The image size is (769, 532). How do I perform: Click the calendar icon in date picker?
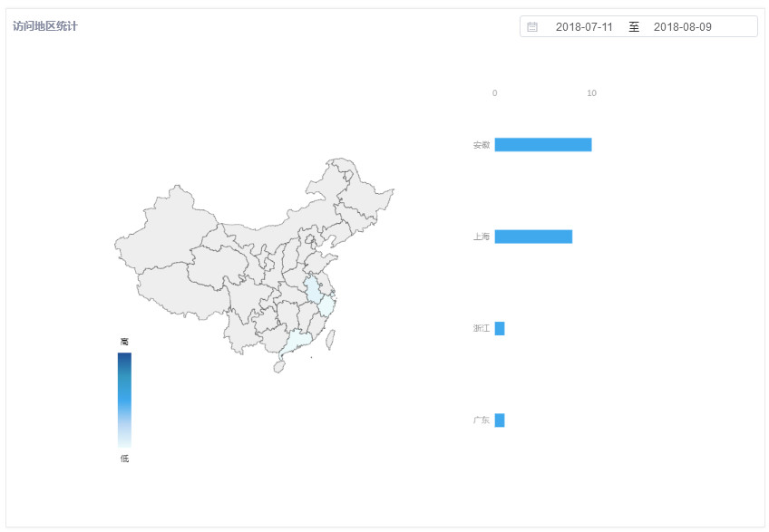coord(532,27)
